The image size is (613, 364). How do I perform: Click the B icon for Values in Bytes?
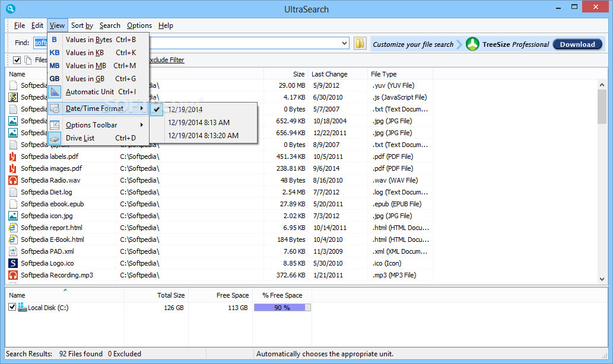pos(55,40)
